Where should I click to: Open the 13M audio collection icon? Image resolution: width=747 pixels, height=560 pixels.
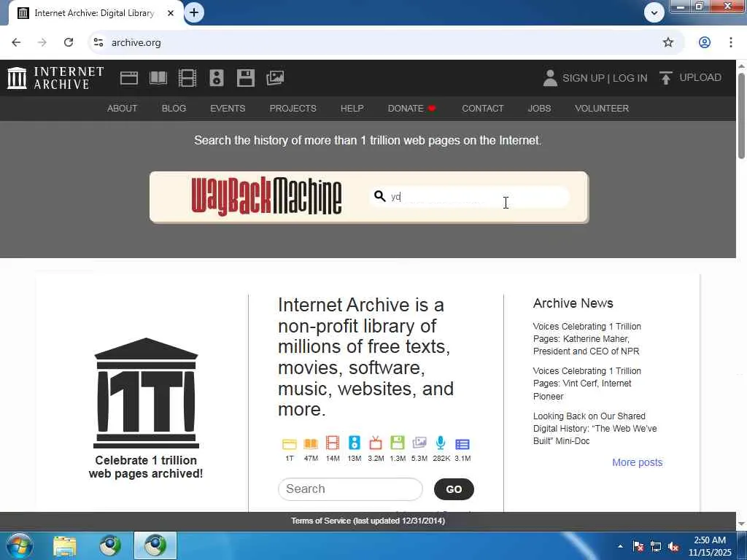(355, 443)
